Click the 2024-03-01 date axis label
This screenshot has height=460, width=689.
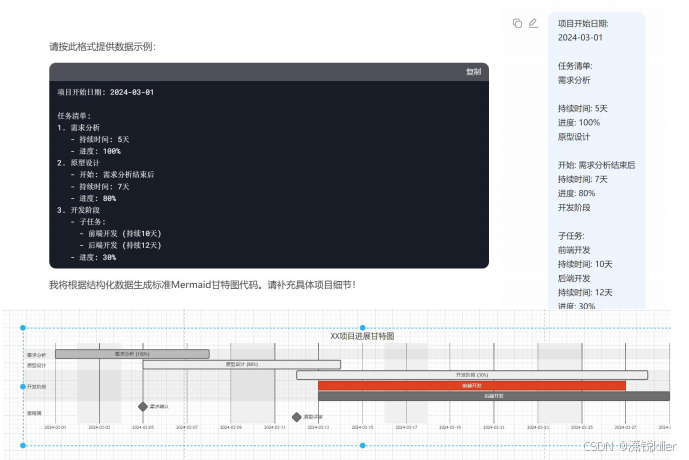[x=55, y=427]
